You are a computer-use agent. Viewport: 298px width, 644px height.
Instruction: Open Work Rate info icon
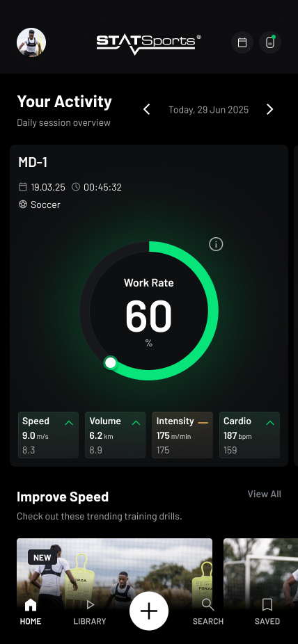point(216,244)
